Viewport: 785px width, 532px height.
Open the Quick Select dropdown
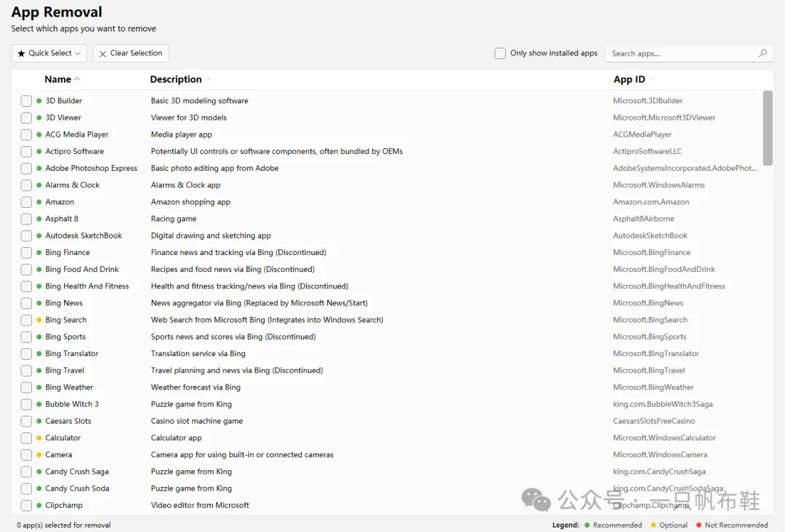pyautogui.click(x=49, y=53)
